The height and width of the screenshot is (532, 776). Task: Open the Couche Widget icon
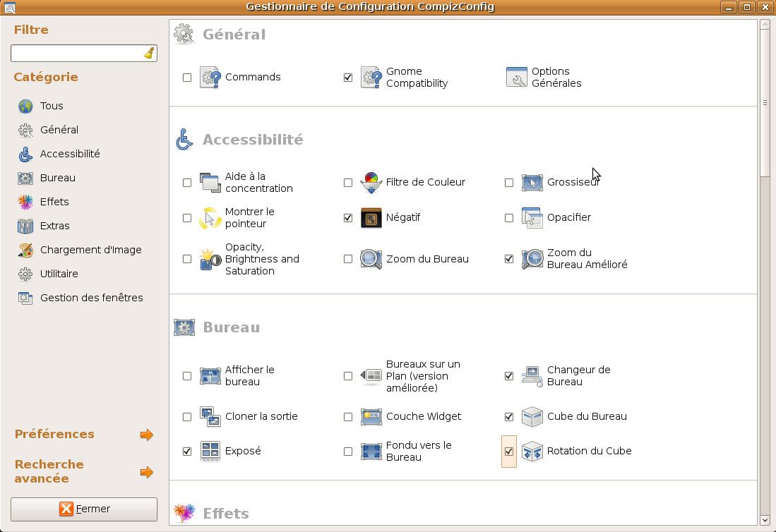tap(371, 417)
